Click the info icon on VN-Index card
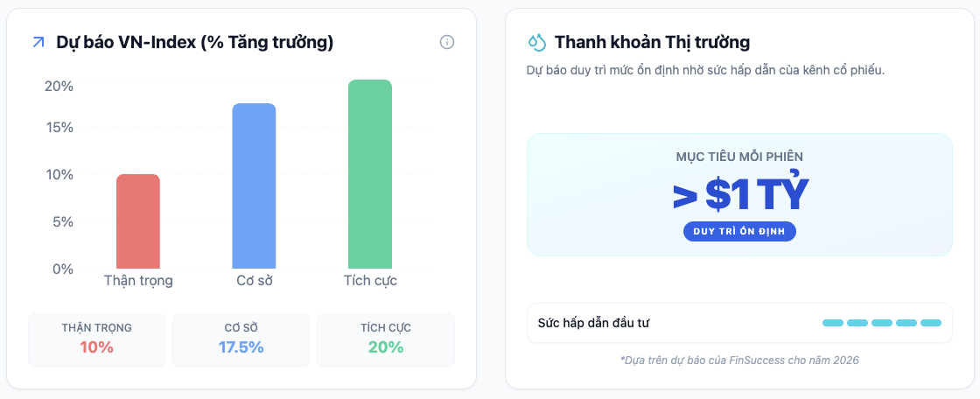 pyautogui.click(x=447, y=42)
